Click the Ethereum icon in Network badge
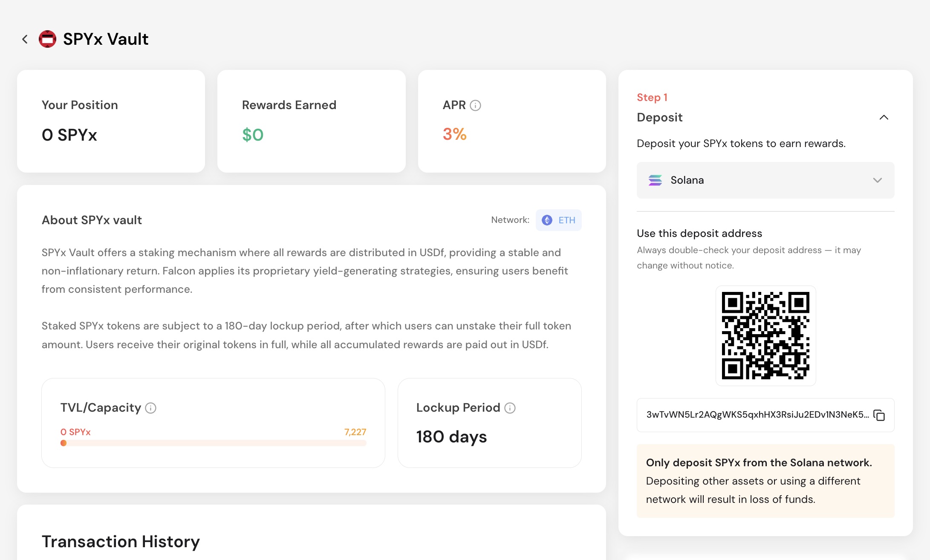930x560 pixels. coord(547,220)
